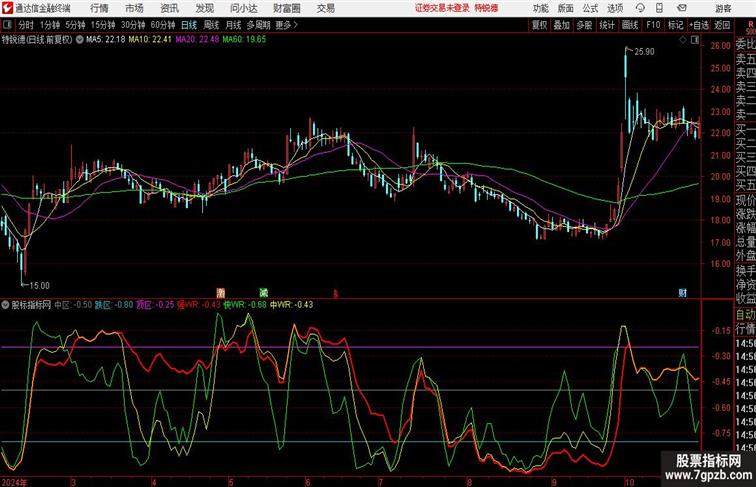This screenshot has width=756, height=487.
Task: Click 中WR: -0.43 indicator value
Action: click(291, 305)
